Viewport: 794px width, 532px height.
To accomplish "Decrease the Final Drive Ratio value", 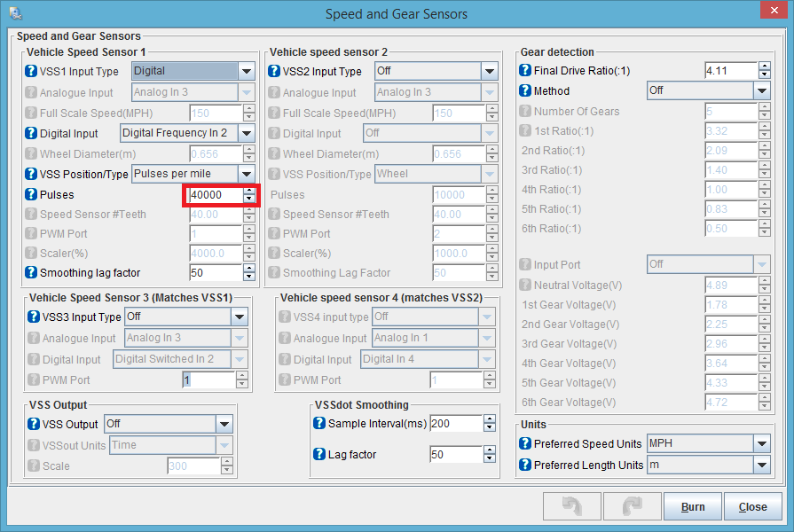I will [765, 74].
